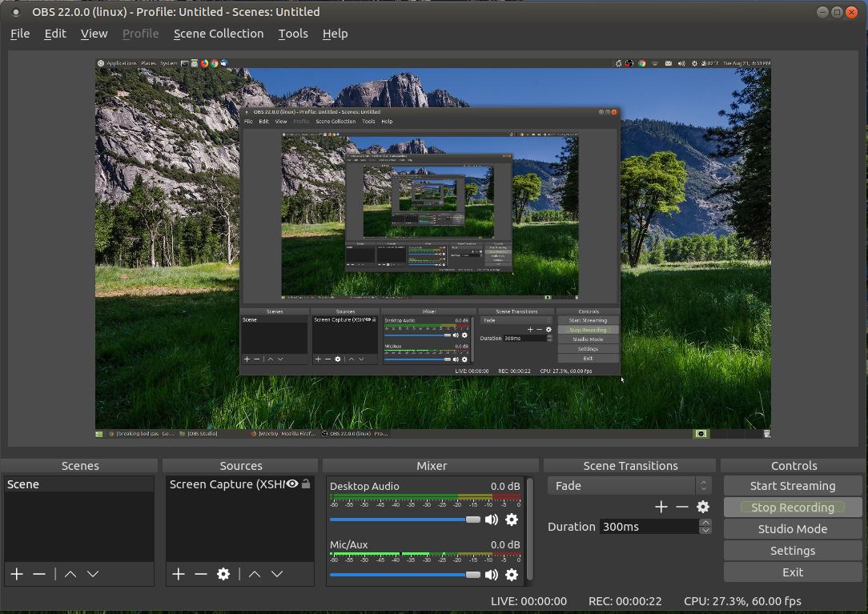868x614 pixels.
Task: Enable Studio Mode
Action: [792, 528]
